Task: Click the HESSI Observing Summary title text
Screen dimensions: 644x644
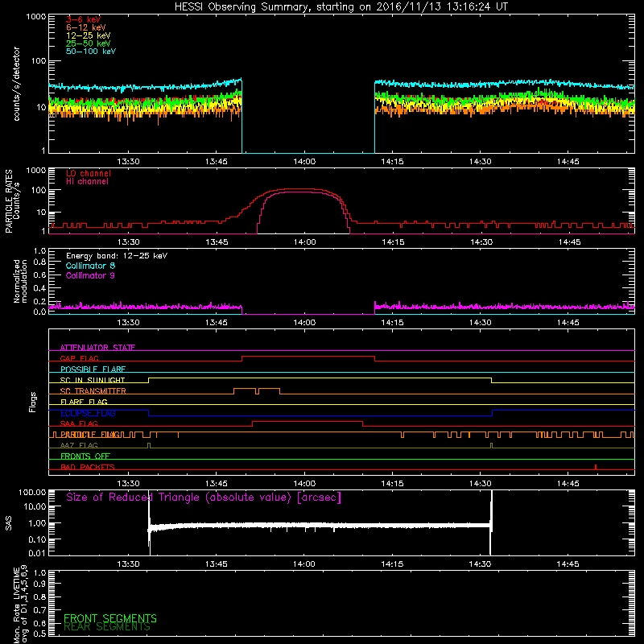Action: (x=341, y=7)
